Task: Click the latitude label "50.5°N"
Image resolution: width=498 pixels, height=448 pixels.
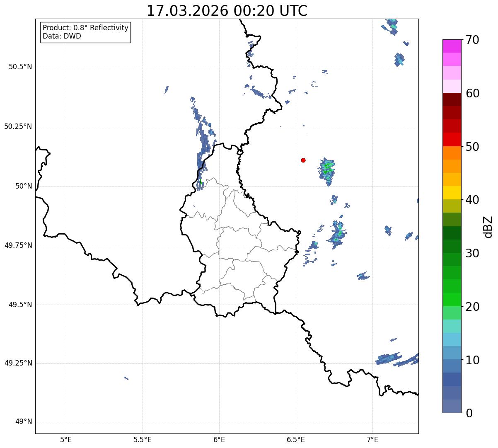Action: point(20,67)
